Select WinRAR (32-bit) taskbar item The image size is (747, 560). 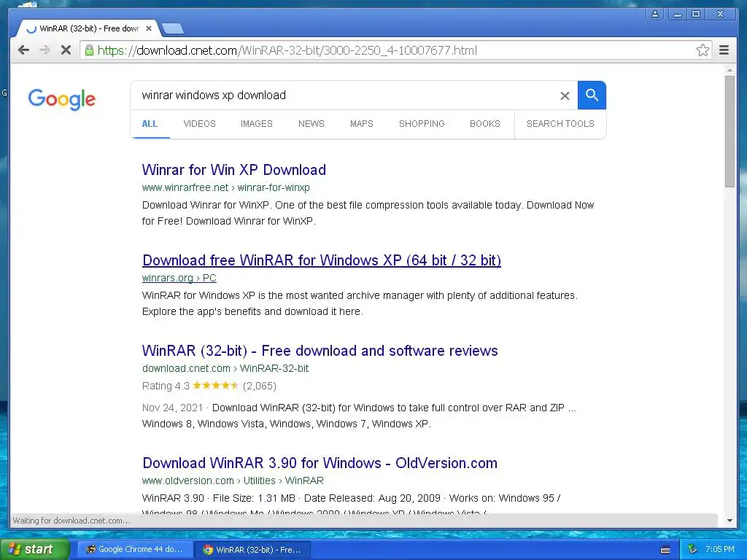tap(253, 550)
